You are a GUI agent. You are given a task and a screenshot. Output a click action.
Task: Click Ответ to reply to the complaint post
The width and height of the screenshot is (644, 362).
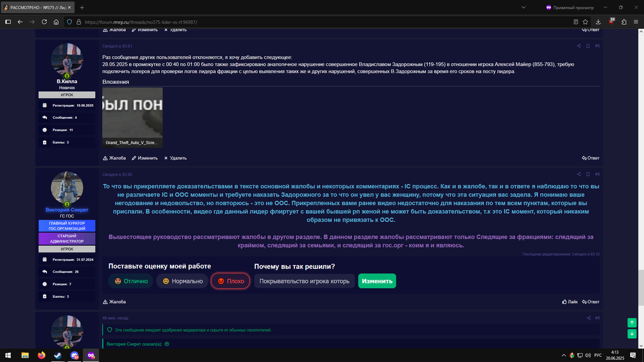pos(590,157)
